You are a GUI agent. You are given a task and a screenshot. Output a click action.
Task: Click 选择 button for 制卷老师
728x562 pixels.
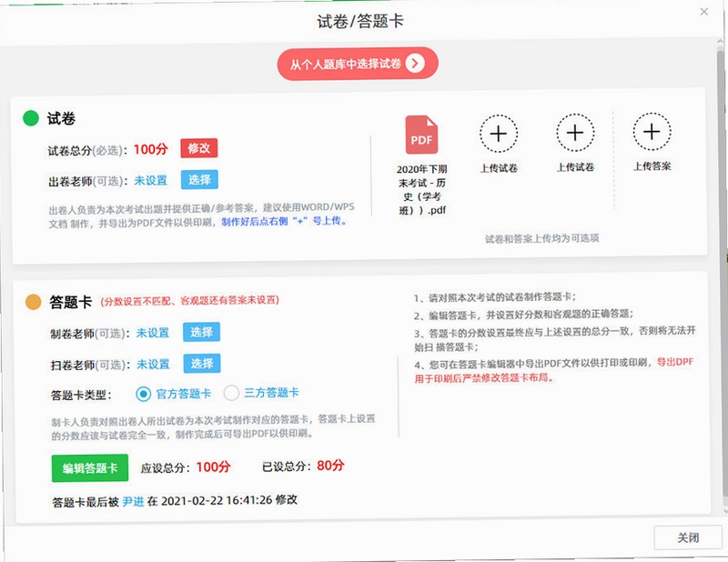point(201,332)
